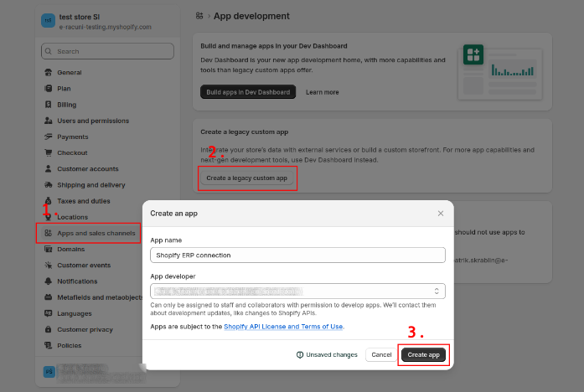Click the test store SI avatar icon
Image resolution: width=584 pixels, height=392 pixels.
click(x=48, y=21)
